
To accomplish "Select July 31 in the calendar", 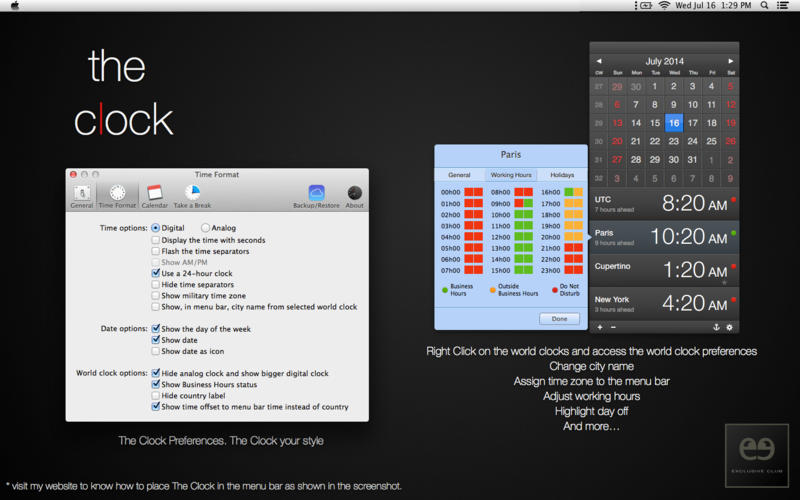I will click(692, 160).
